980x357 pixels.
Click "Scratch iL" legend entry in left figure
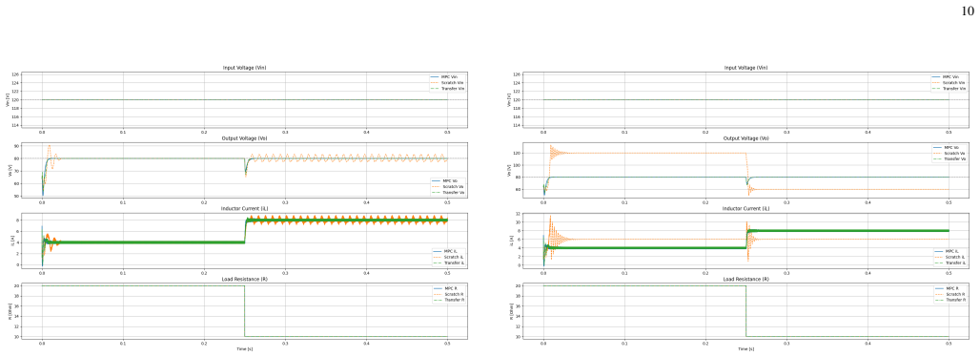[x=448, y=258]
